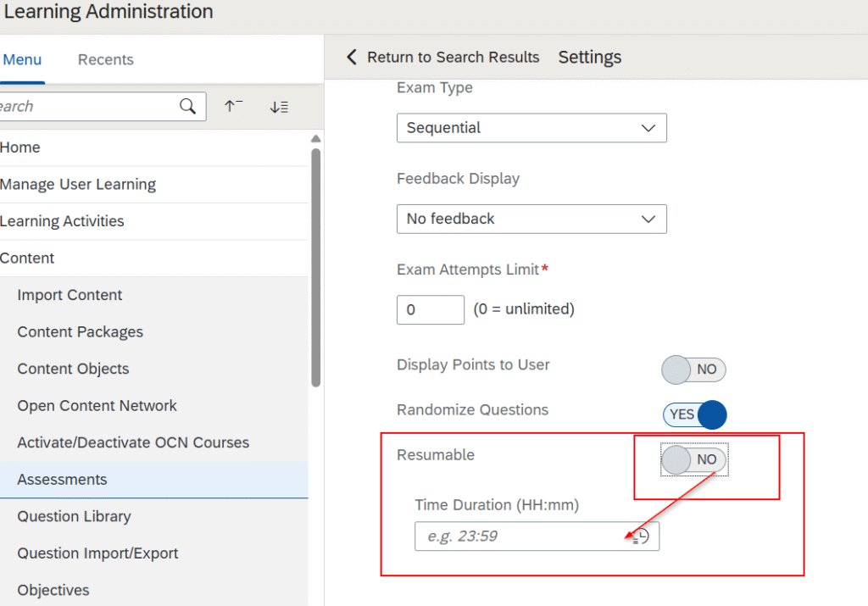This screenshot has height=606, width=868.
Task: Open the Question Library menu item
Action: click(74, 516)
